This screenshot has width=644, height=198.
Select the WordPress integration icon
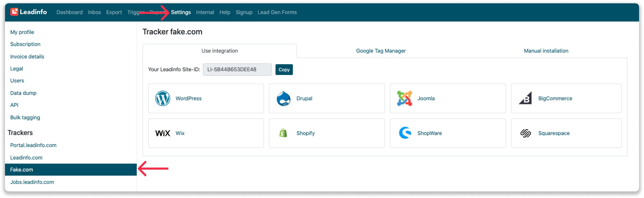tap(163, 98)
